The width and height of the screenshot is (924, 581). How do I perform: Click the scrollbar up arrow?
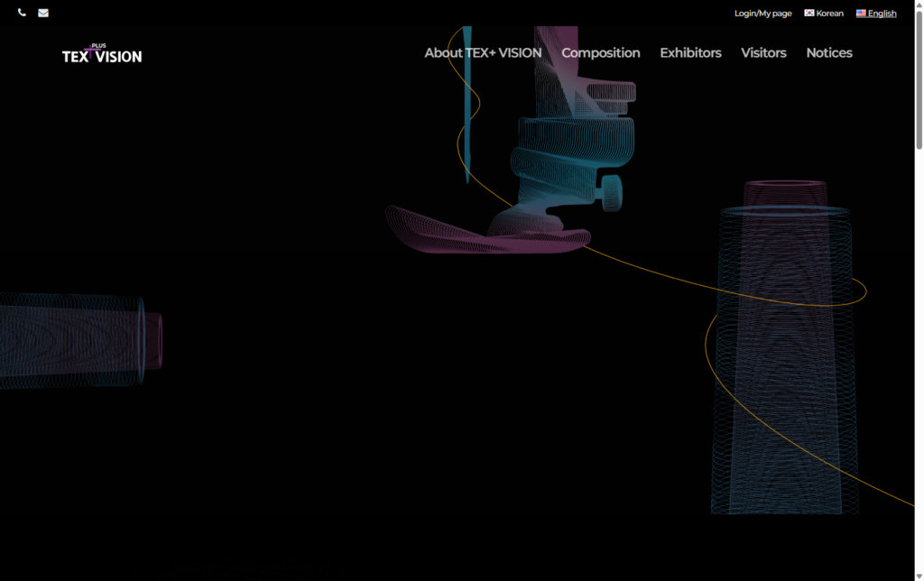click(x=919, y=5)
